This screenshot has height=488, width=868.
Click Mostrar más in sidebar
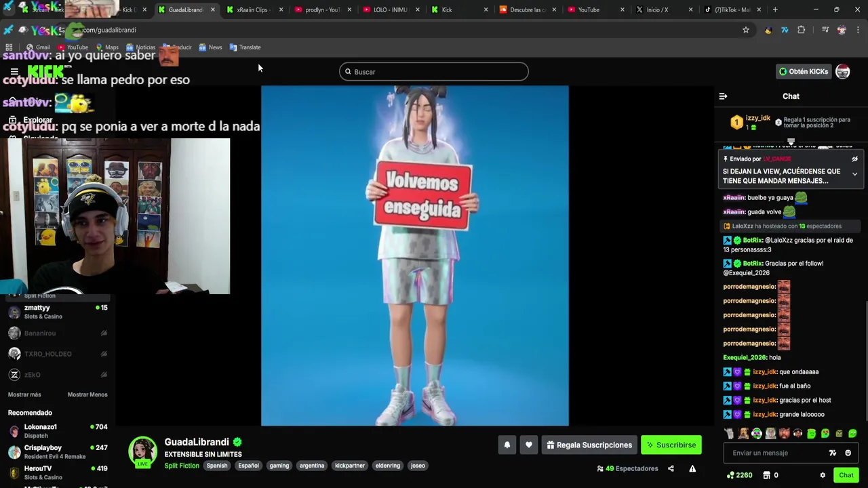[24, 394]
